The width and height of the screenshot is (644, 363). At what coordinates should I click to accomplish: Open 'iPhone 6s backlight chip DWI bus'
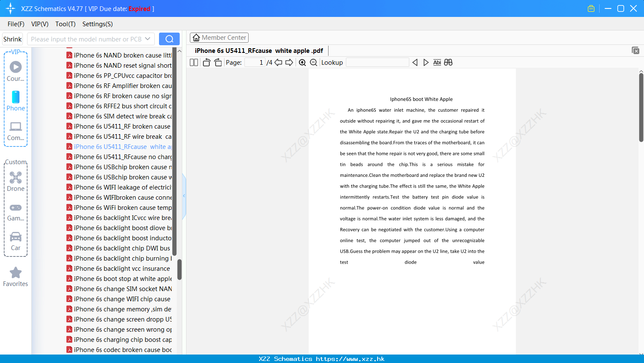tap(122, 248)
